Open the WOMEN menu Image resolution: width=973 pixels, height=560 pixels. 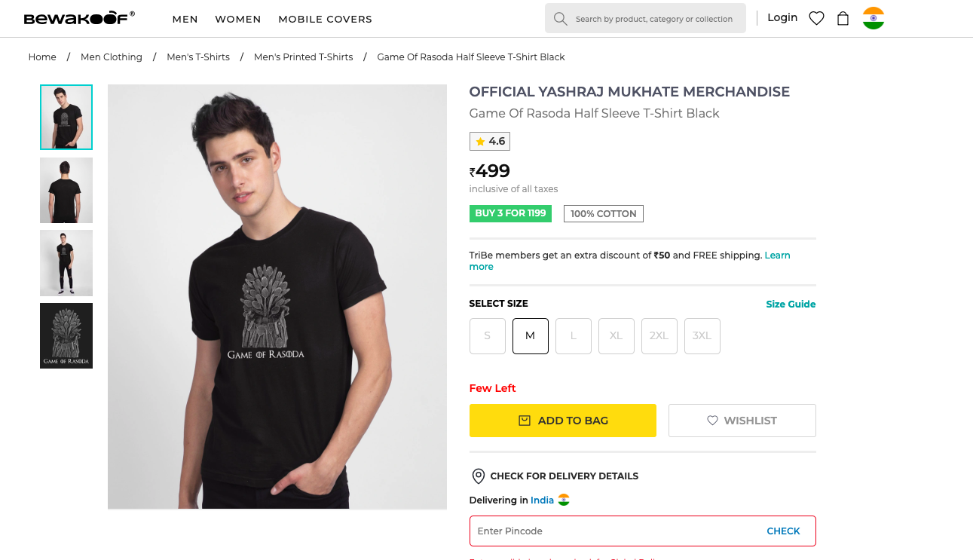coord(238,19)
